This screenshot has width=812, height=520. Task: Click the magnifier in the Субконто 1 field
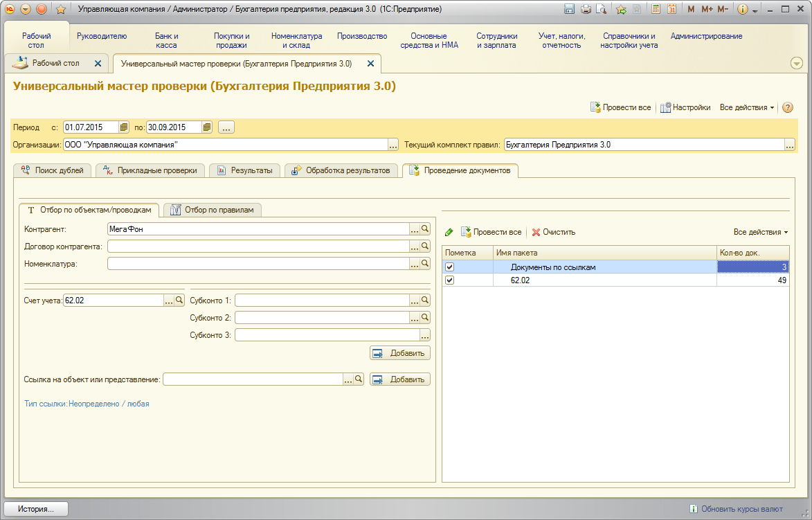[425, 301]
